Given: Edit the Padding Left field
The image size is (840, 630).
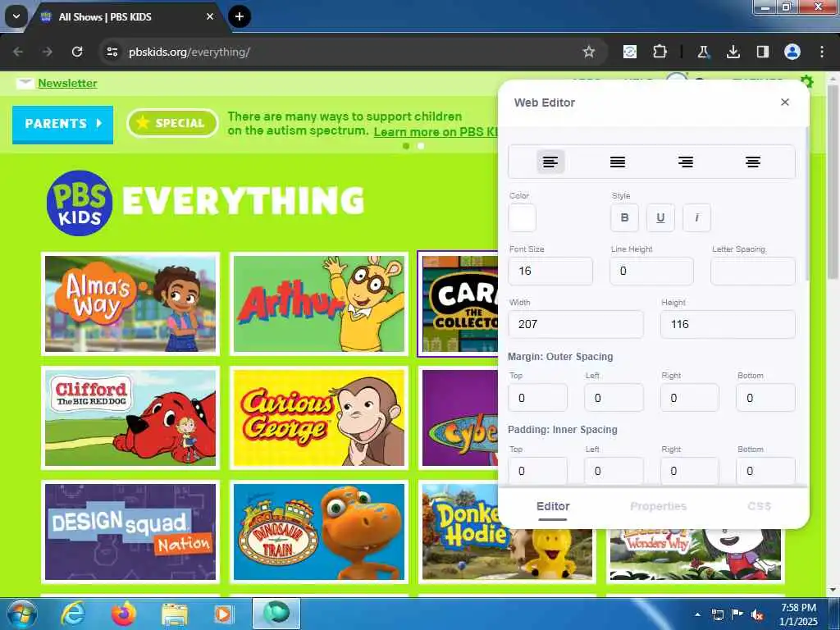Looking at the screenshot, I should point(614,471).
